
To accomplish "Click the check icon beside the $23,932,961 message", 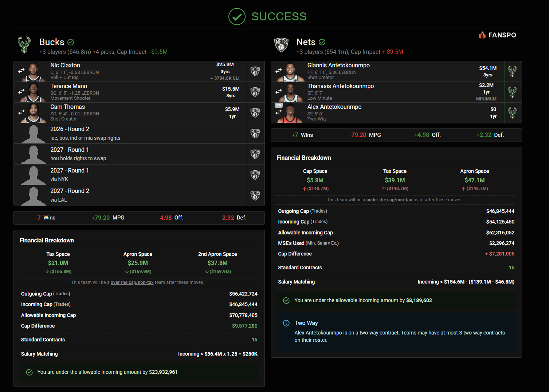I will pyautogui.click(x=30, y=372).
